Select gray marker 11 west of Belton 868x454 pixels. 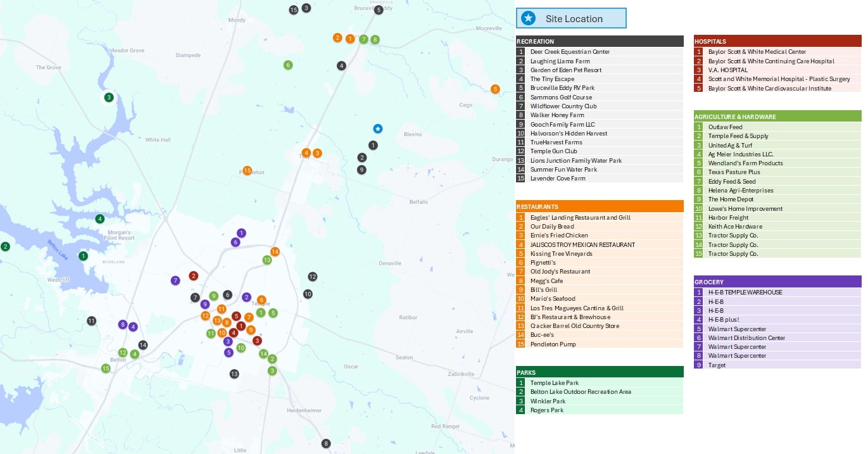pyautogui.click(x=91, y=321)
